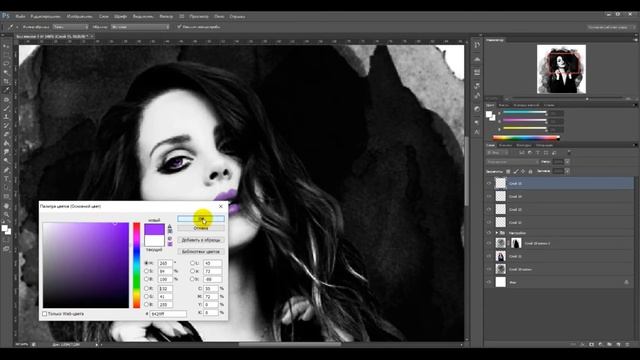The image size is (640, 360).
Task: Select the Magic Wand tool
Action: coord(6,73)
